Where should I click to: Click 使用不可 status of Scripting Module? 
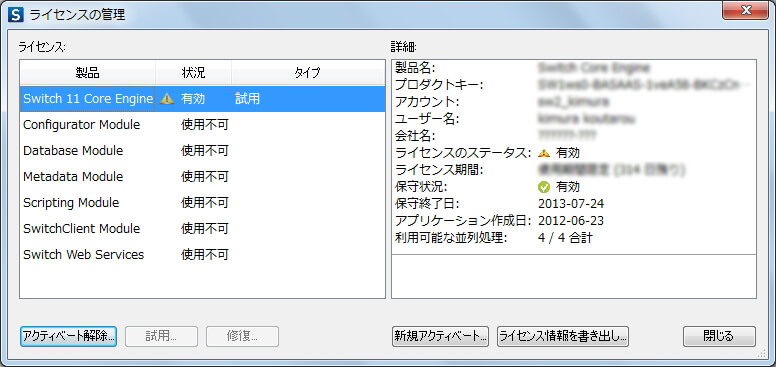tap(205, 203)
